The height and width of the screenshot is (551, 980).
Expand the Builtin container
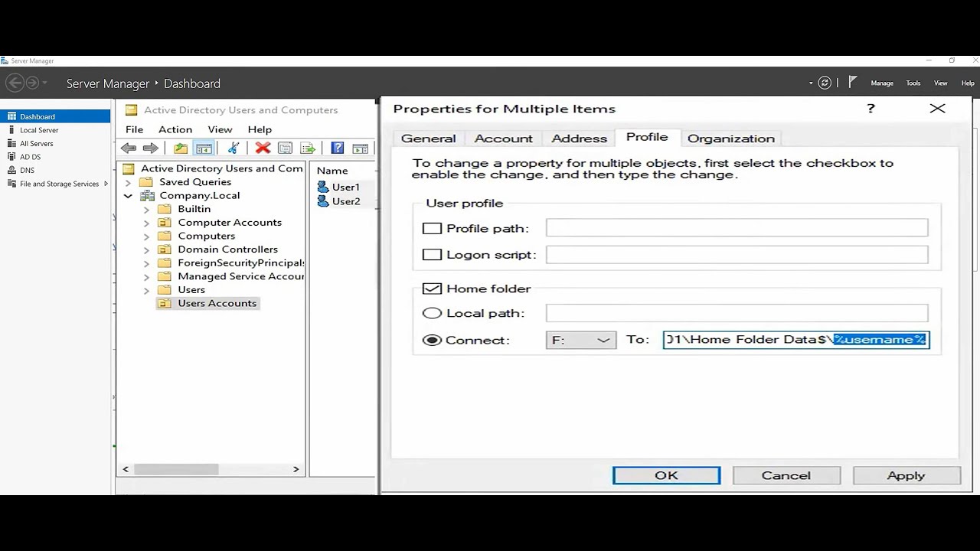[147, 210]
